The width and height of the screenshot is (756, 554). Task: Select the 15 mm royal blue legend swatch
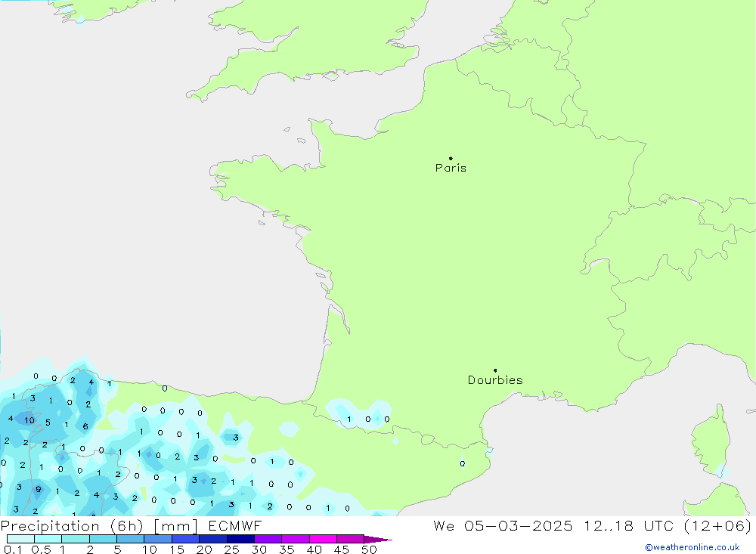click(185, 539)
